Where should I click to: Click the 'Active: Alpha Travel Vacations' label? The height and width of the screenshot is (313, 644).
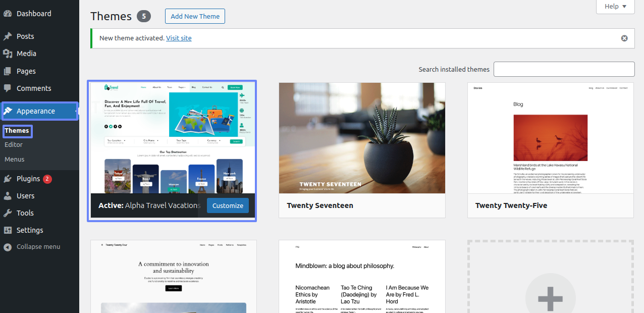149,205
